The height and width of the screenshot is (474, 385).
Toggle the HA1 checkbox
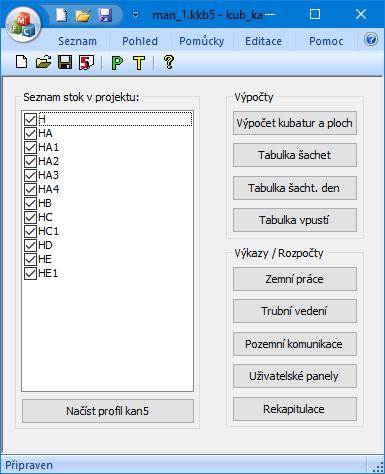point(30,147)
